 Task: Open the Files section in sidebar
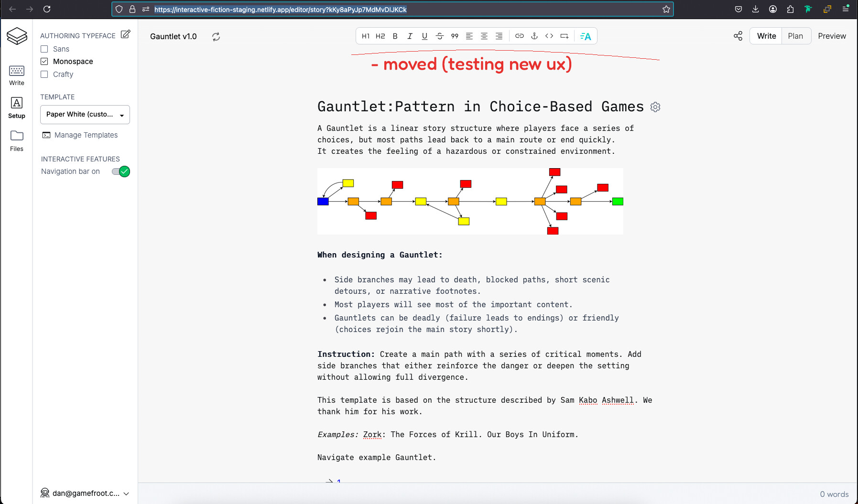coord(17,141)
